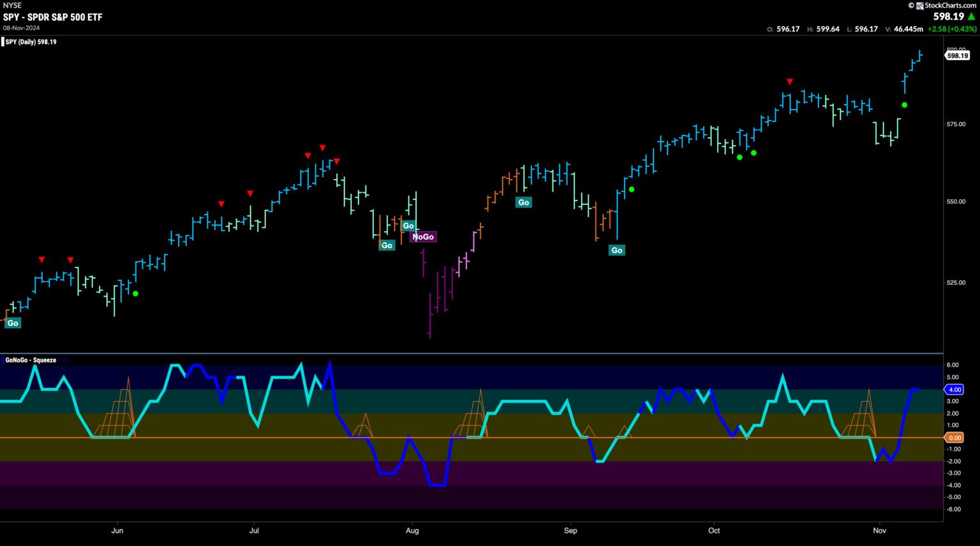Screen dimensions: 980x546
Task: Click the 598.19 price tag on the price axis
Action: coord(957,56)
